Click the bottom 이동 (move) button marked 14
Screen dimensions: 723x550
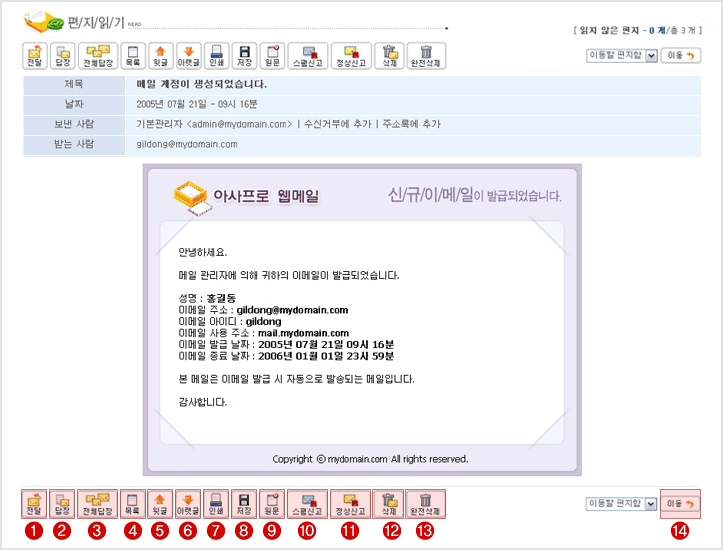coord(681,504)
